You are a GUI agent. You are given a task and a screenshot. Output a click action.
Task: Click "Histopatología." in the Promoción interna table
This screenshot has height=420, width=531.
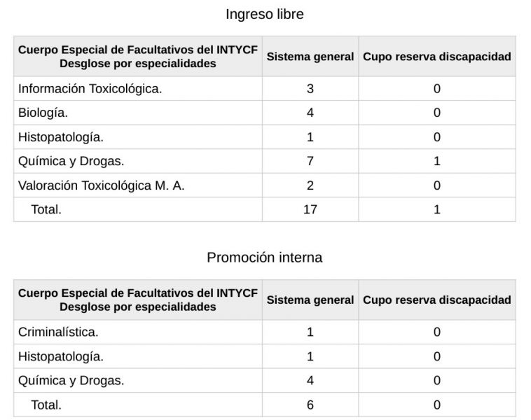[x=61, y=356]
